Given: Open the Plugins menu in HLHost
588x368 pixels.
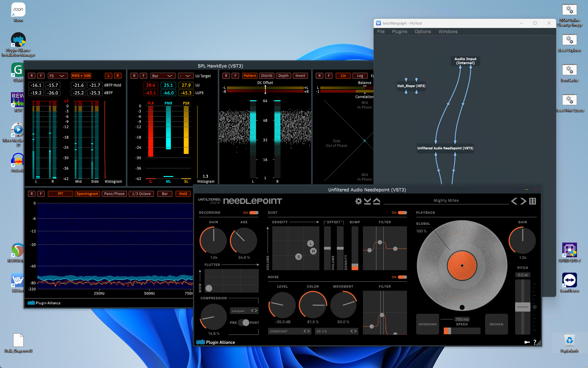Looking at the screenshot, I should (x=399, y=32).
